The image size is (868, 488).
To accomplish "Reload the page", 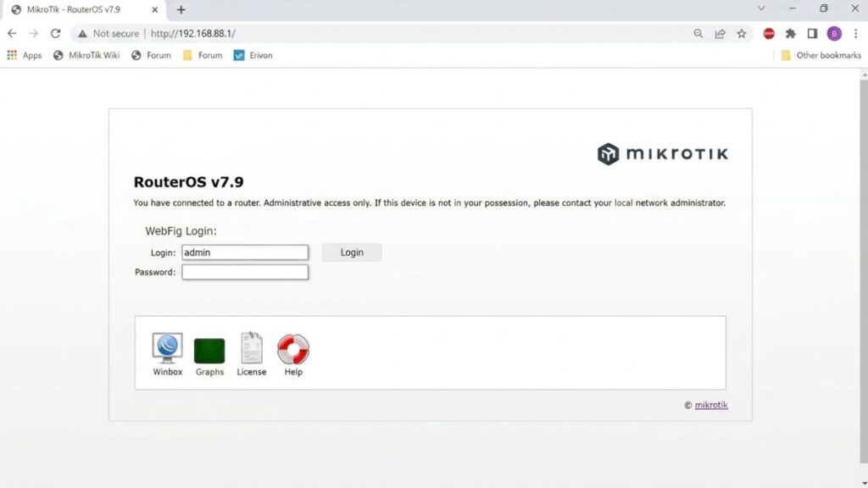I will (x=55, y=34).
